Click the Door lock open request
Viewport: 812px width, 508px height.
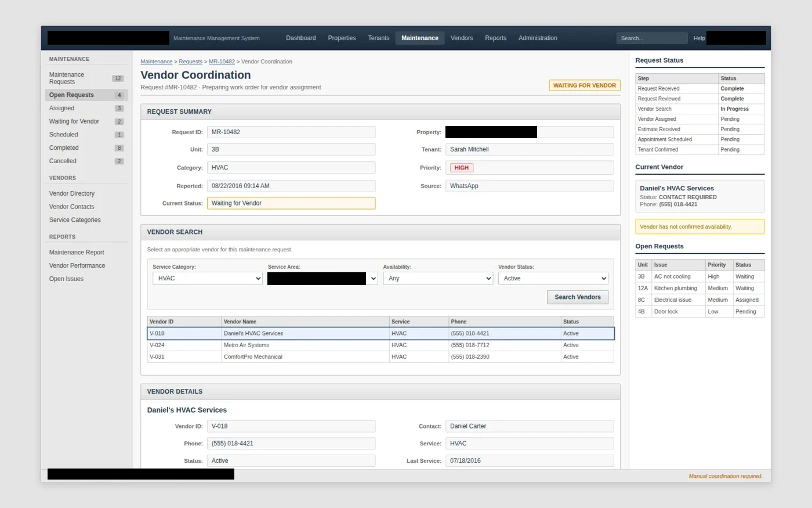(x=700, y=312)
